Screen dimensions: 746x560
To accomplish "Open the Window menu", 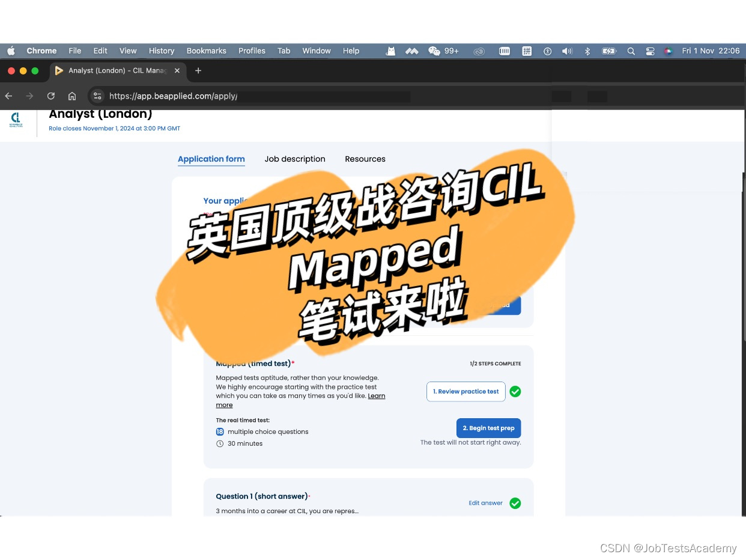I will pyautogui.click(x=317, y=51).
